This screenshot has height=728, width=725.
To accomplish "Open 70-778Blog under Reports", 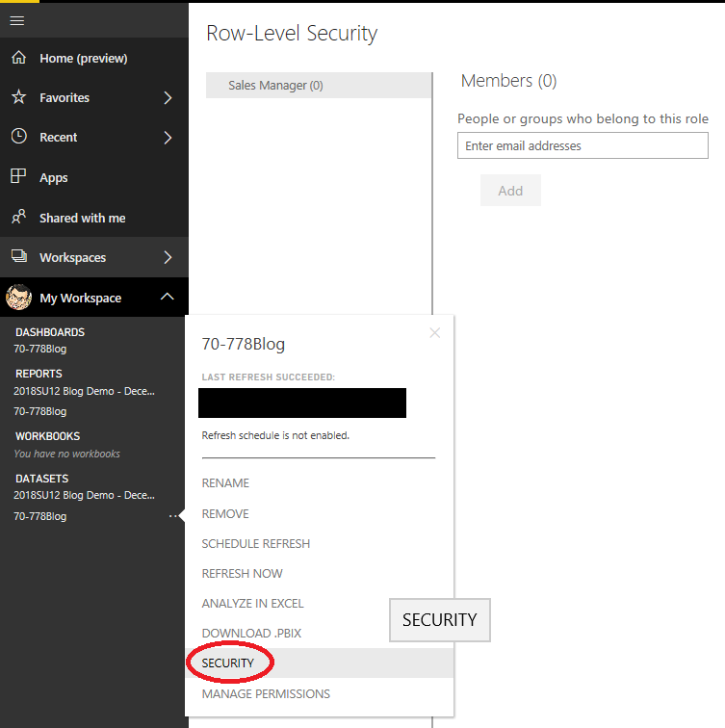I will (x=40, y=412).
